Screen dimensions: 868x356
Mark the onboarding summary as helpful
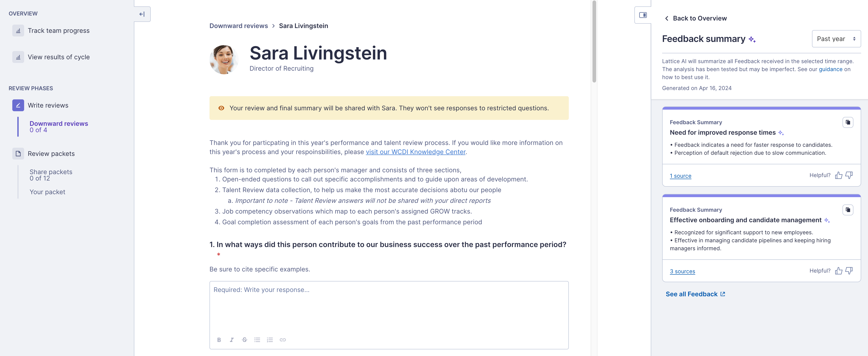839,271
